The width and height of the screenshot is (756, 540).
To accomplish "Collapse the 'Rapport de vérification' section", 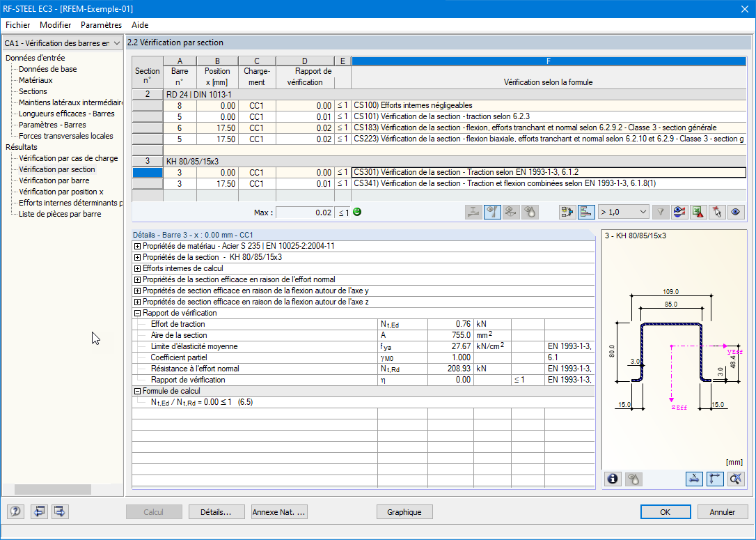I will coord(137,313).
